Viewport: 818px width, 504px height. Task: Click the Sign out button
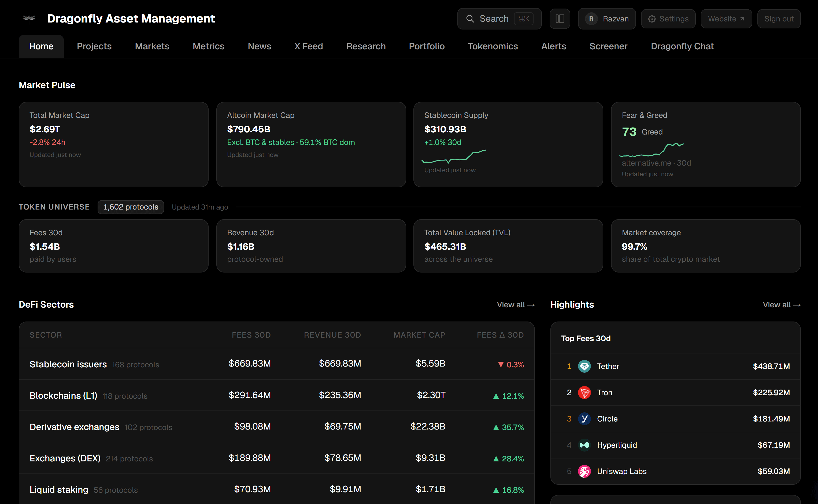[779, 19]
